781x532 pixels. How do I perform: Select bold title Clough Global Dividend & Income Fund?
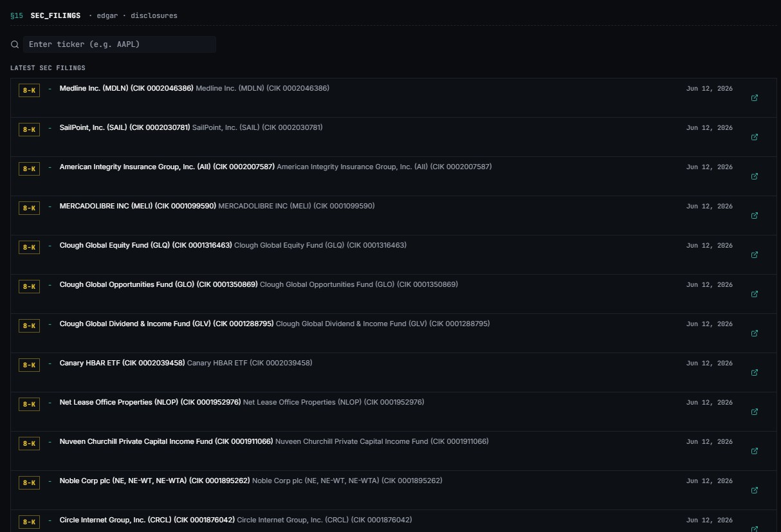click(x=167, y=324)
